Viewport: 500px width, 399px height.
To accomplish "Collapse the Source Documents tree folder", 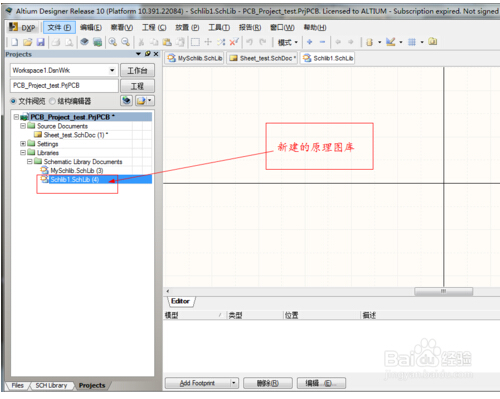I will (23, 126).
